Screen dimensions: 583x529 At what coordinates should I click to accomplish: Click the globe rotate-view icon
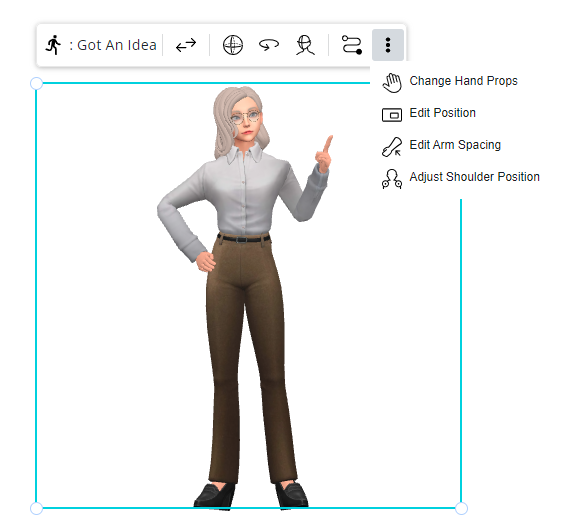[x=233, y=45]
